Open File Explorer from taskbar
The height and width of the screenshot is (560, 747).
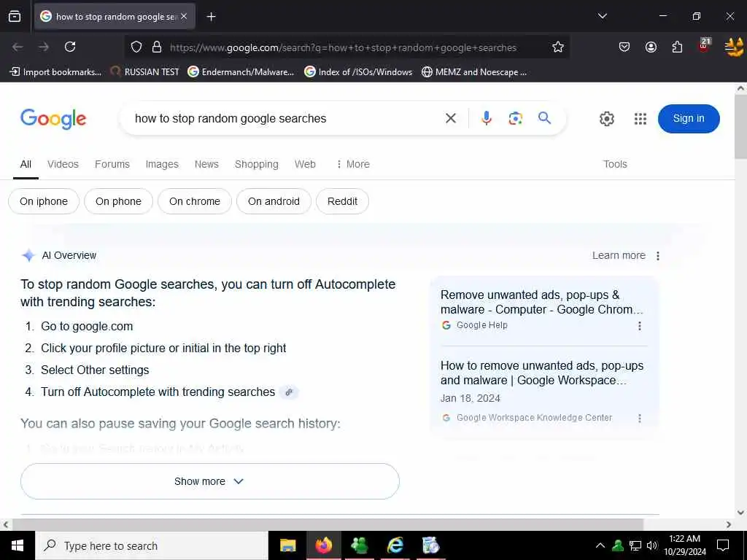click(x=287, y=545)
